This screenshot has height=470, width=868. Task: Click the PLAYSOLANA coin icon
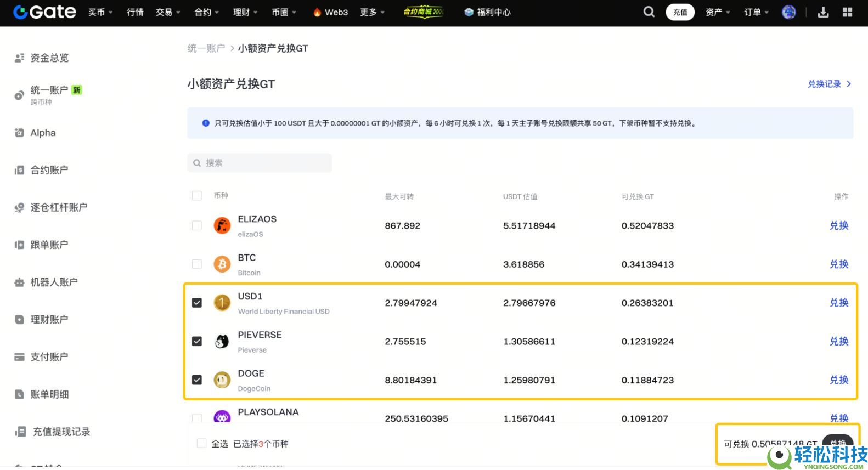[x=222, y=417]
